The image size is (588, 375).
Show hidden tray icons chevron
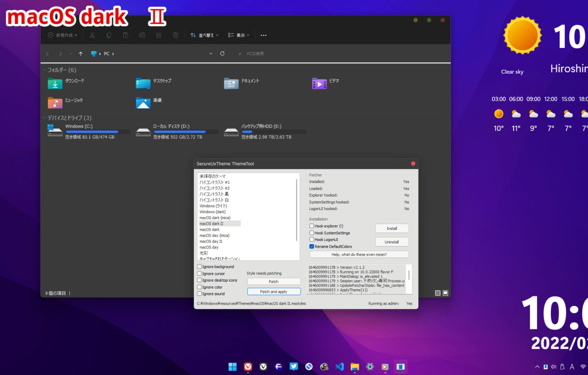[537, 367]
